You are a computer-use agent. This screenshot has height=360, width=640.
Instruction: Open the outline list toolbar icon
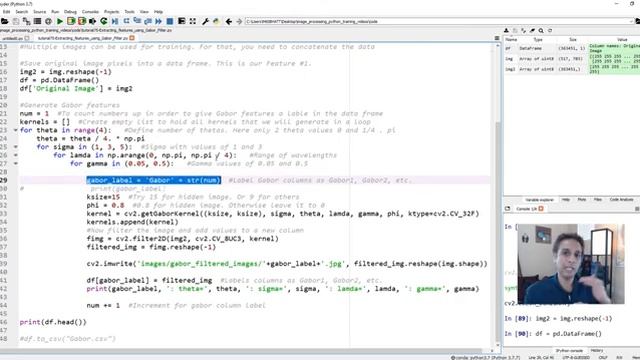click(37, 21)
